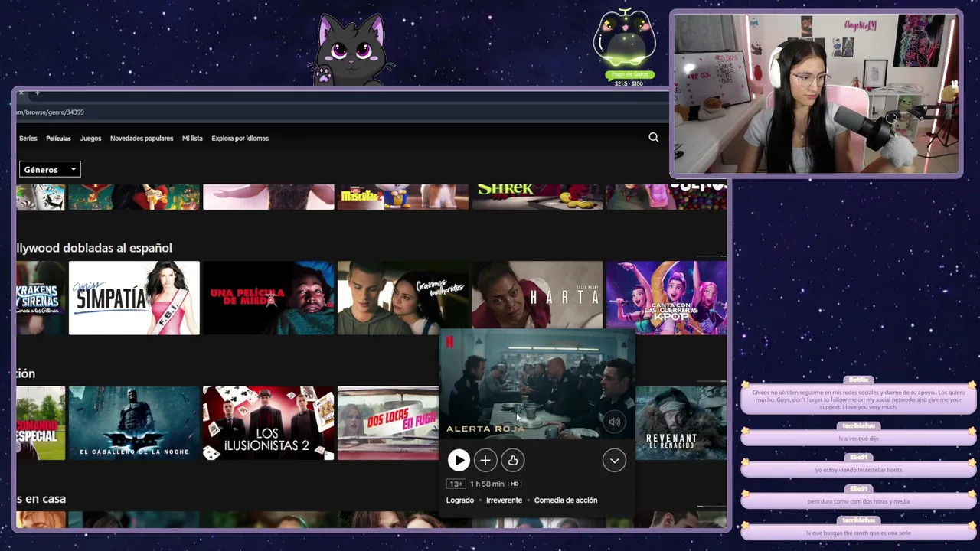
Task: Click the Comedia de acción tag
Action: pyautogui.click(x=566, y=500)
